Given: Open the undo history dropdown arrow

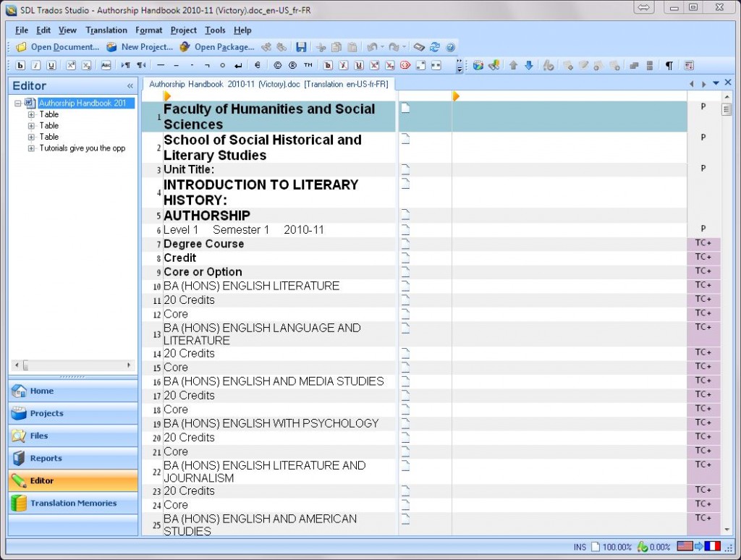Looking at the screenshot, I should (382, 47).
